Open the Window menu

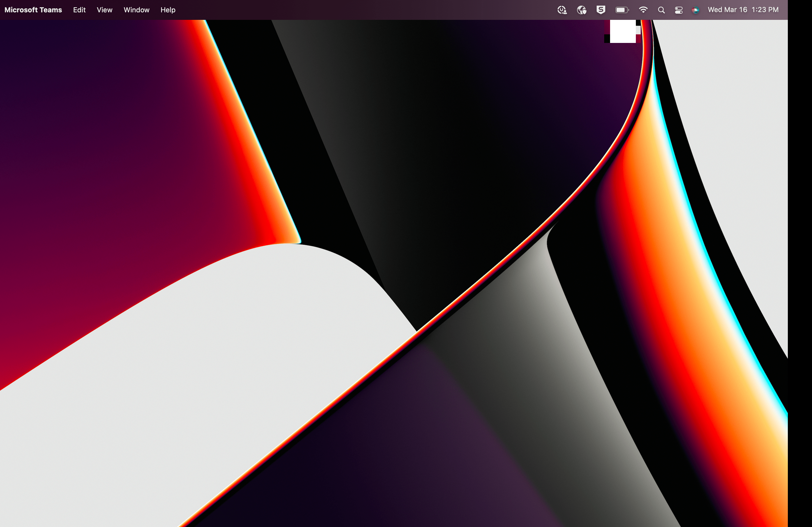tap(136, 10)
